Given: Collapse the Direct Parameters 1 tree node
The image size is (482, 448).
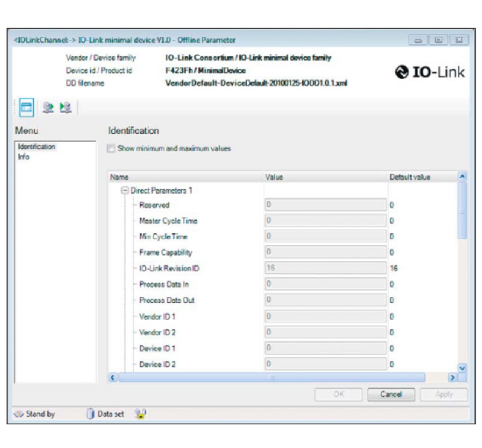Looking at the screenshot, I should (x=125, y=190).
